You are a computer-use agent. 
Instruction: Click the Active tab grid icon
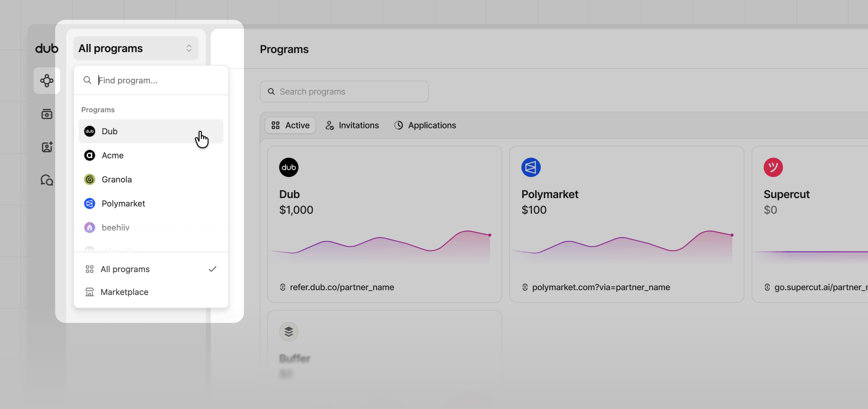click(x=275, y=125)
